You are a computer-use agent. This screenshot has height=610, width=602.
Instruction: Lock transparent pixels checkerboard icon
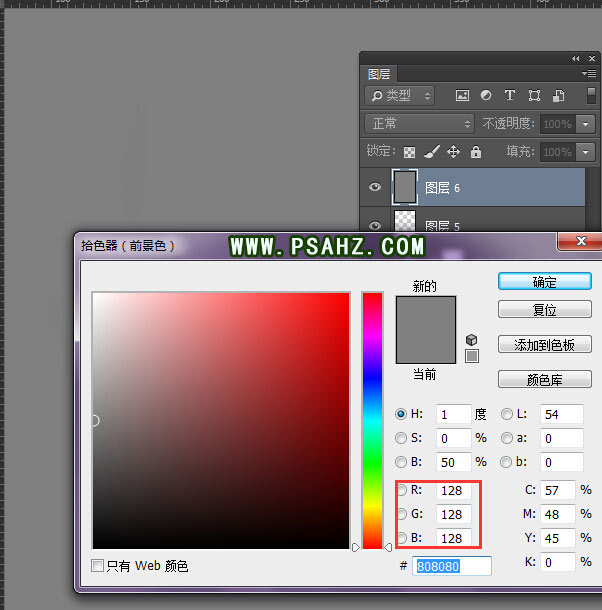click(x=409, y=152)
